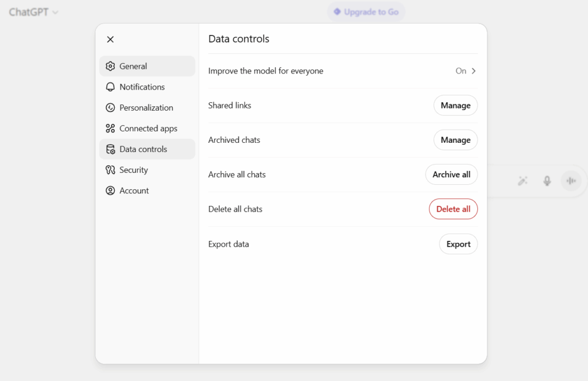Image resolution: width=588 pixels, height=381 pixels.
Task: Click the voice mode waveform icon
Action: [x=571, y=181]
